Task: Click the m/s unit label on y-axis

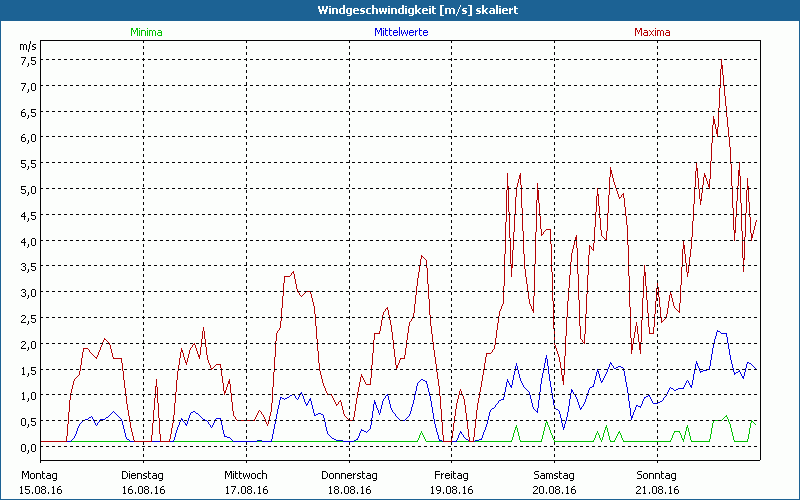Action: click(27, 46)
